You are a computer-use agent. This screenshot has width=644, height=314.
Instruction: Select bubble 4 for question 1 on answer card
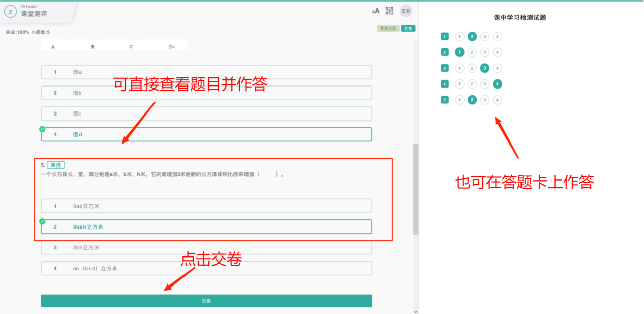point(497,36)
